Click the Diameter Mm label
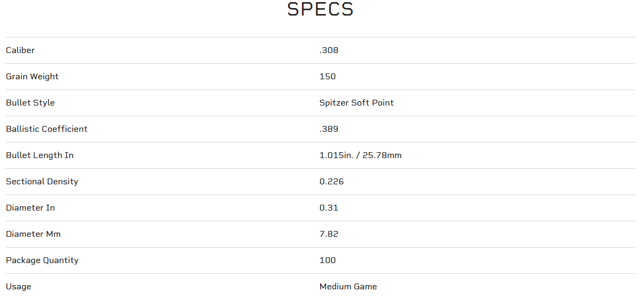 tap(33, 234)
